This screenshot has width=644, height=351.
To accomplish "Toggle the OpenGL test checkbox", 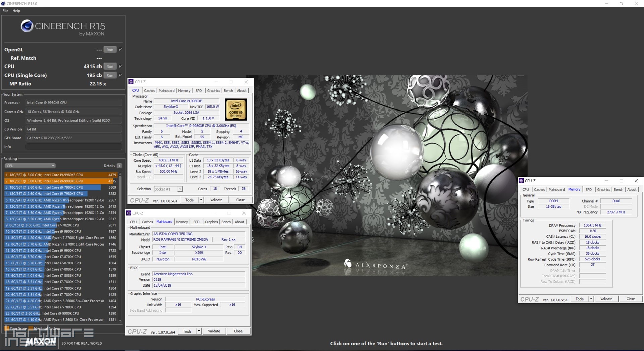I will click(x=121, y=49).
